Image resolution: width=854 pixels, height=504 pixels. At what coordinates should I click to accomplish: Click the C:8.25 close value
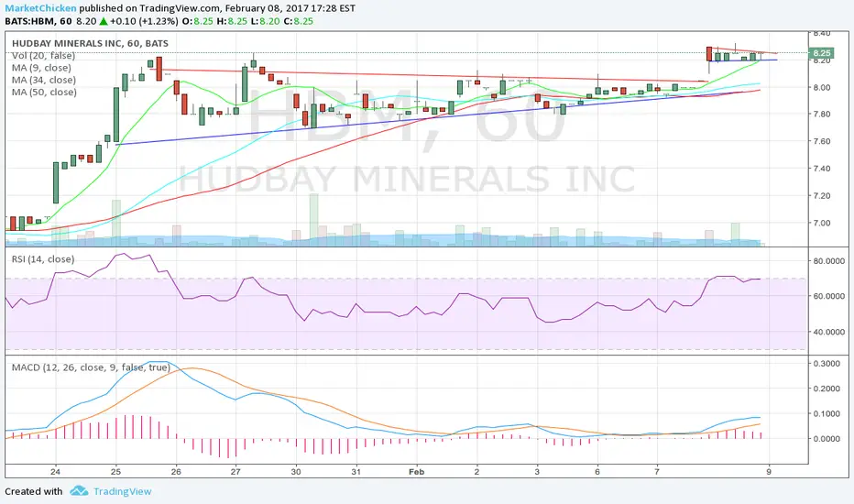coord(298,21)
